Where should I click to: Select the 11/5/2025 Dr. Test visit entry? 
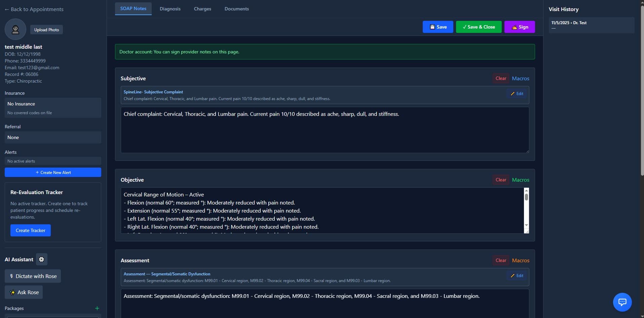[x=591, y=25]
